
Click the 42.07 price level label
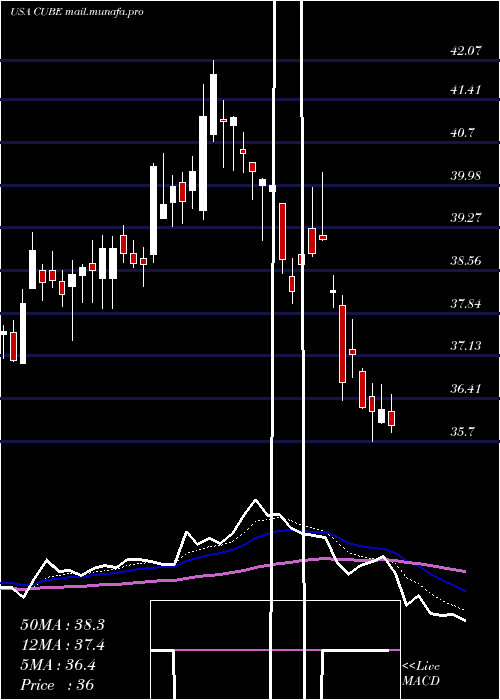[x=466, y=51]
